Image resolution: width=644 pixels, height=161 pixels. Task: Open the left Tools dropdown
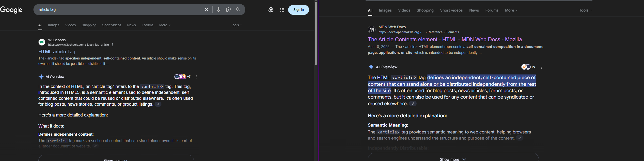[236, 25]
